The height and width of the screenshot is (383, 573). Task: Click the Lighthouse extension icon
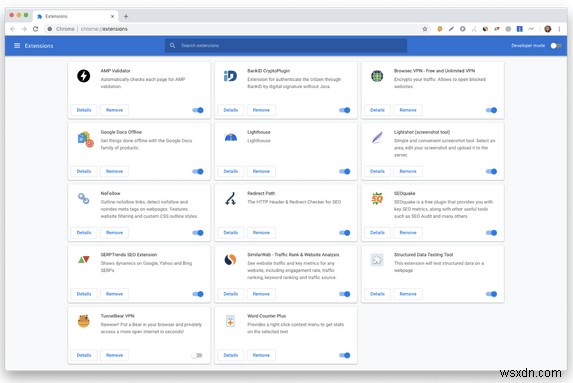click(x=231, y=138)
